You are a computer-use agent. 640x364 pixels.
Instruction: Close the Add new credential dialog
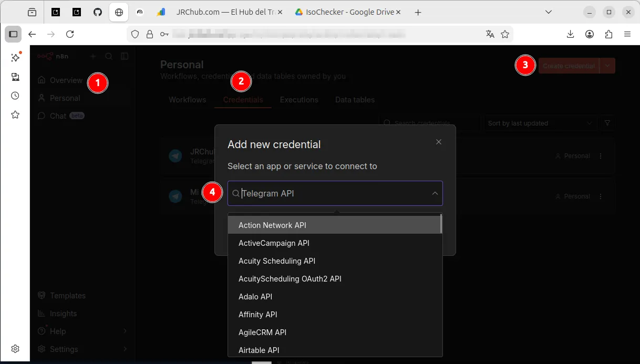439,142
